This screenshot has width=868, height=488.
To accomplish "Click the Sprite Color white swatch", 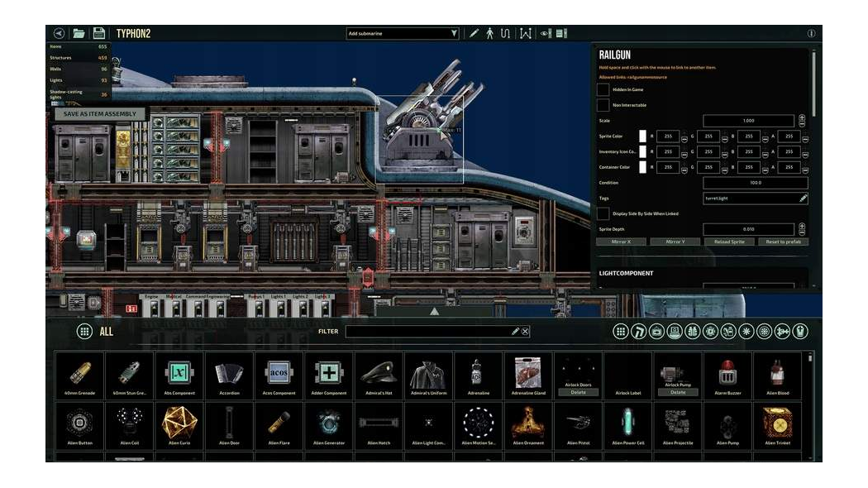I will tap(642, 136).
